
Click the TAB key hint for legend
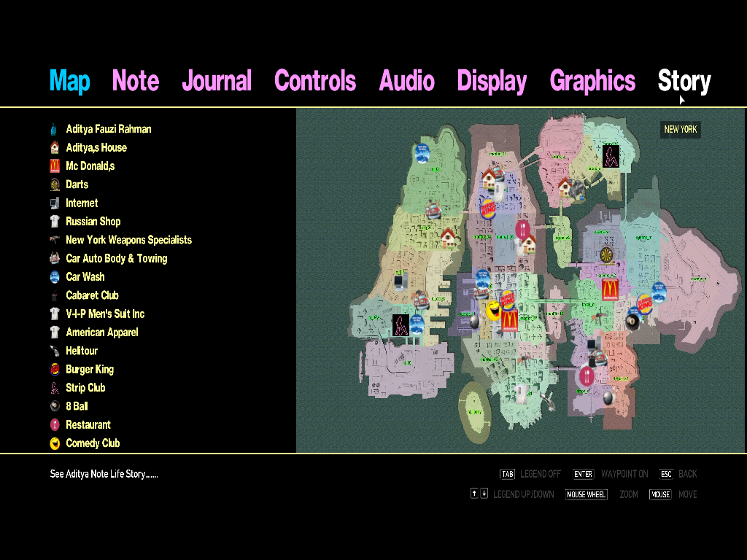coord(508,474)
